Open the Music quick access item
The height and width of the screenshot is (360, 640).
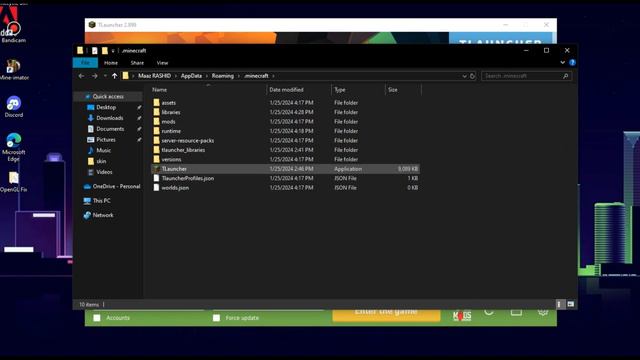(x=103, y=150)
